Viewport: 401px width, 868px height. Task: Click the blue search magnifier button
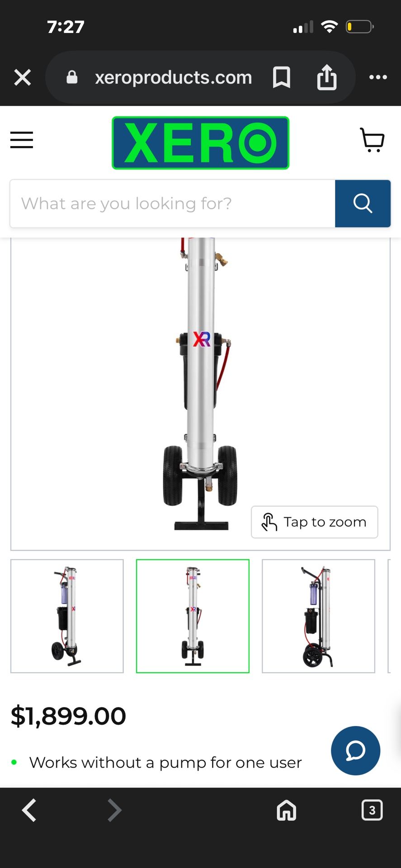click(363, 203)
